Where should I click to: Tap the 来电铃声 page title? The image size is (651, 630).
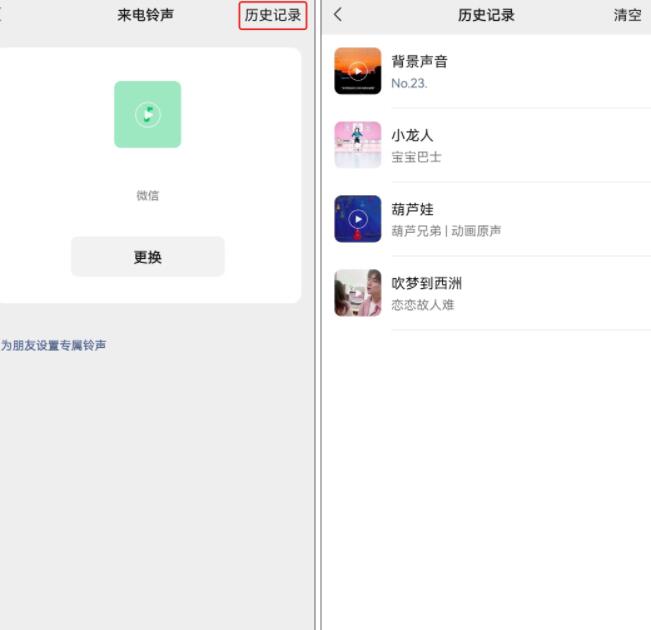[x=145, y=15]
